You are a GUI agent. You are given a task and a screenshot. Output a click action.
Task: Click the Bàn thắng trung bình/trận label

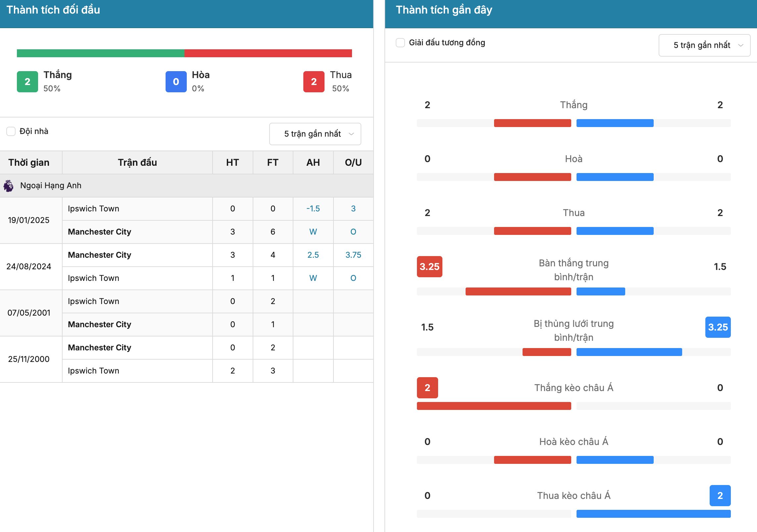click(x=574, y=270)
